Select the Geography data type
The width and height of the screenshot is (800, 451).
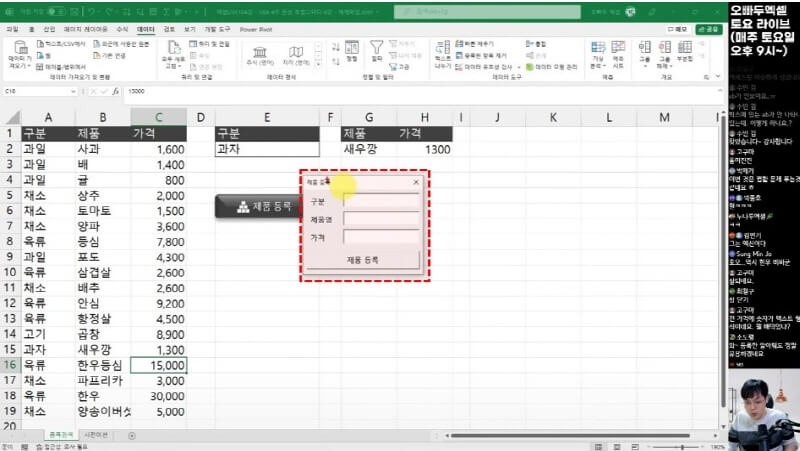point(296,56)
